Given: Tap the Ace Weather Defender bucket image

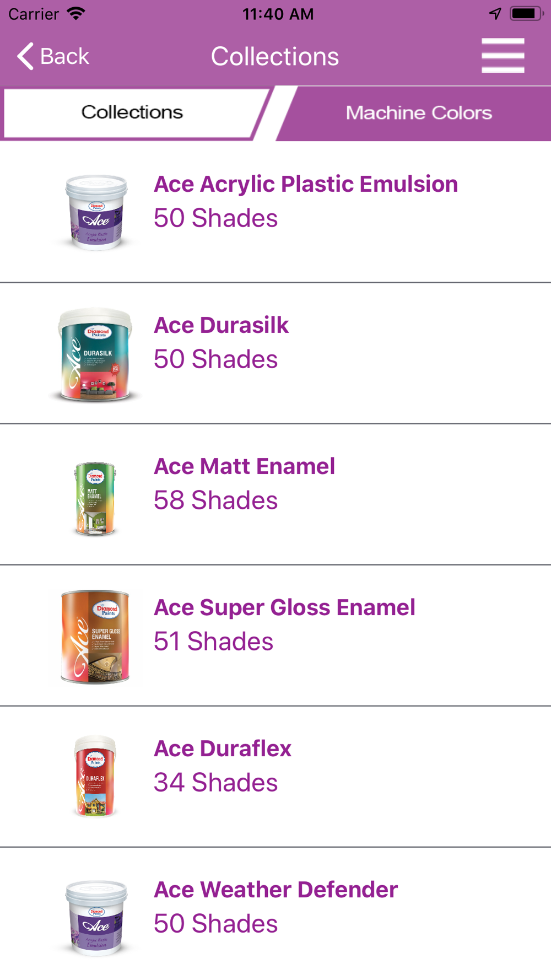Looking at the screenshot, I should [x=96, y=917].
